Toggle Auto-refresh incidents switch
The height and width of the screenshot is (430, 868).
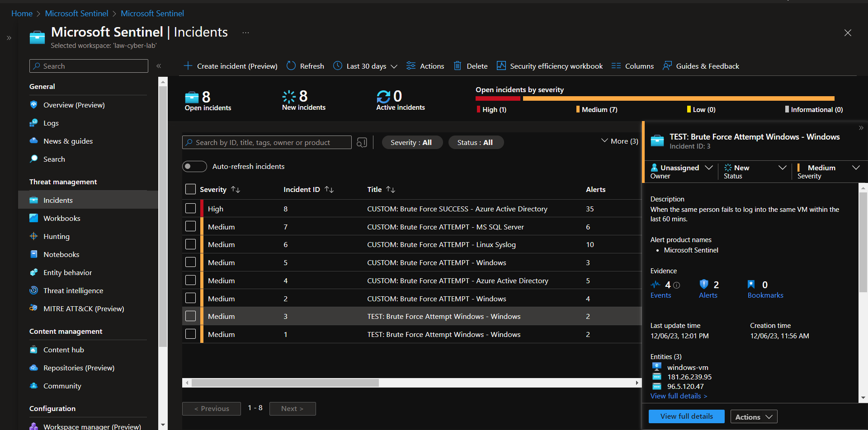pyautogui.click(x=194, y=166)
